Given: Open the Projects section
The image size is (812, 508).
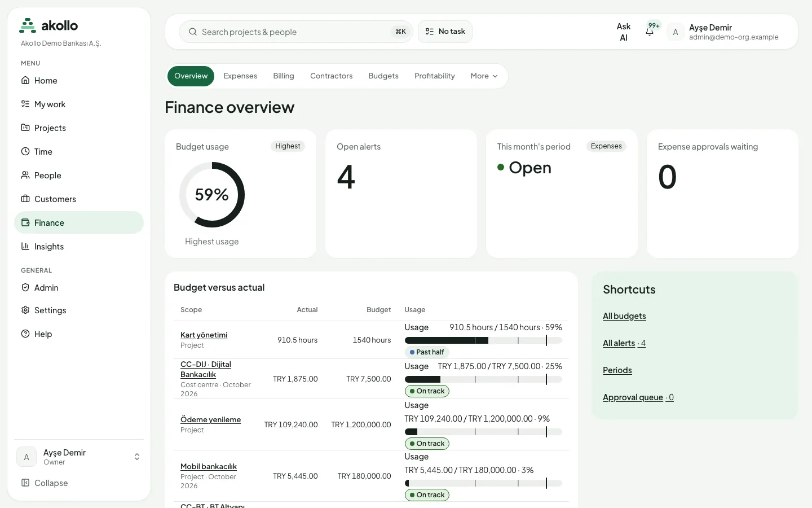Looking at the screenshot, I should 79,128.
